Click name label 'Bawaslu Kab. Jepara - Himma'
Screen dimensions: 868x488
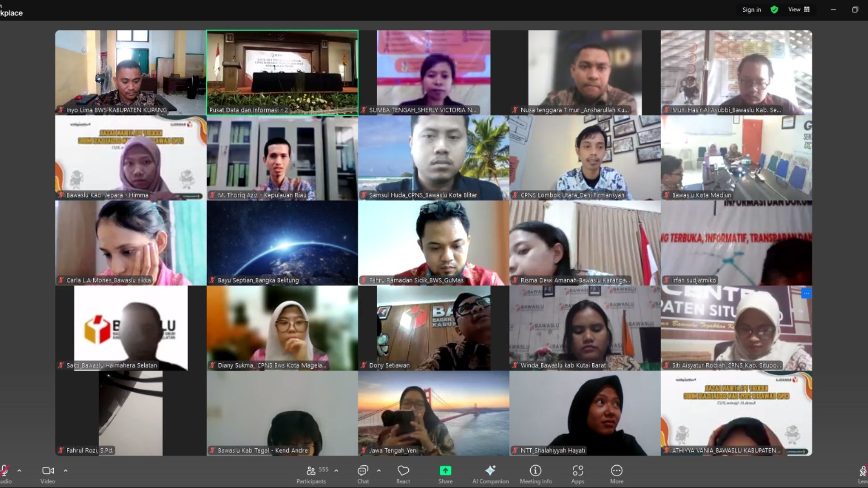(x=107, y=195)
